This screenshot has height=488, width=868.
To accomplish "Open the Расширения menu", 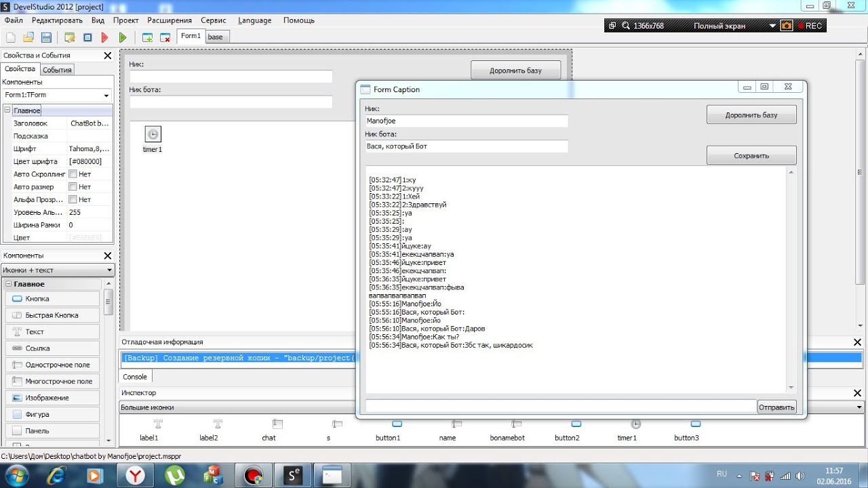I will tap(170, 20).
